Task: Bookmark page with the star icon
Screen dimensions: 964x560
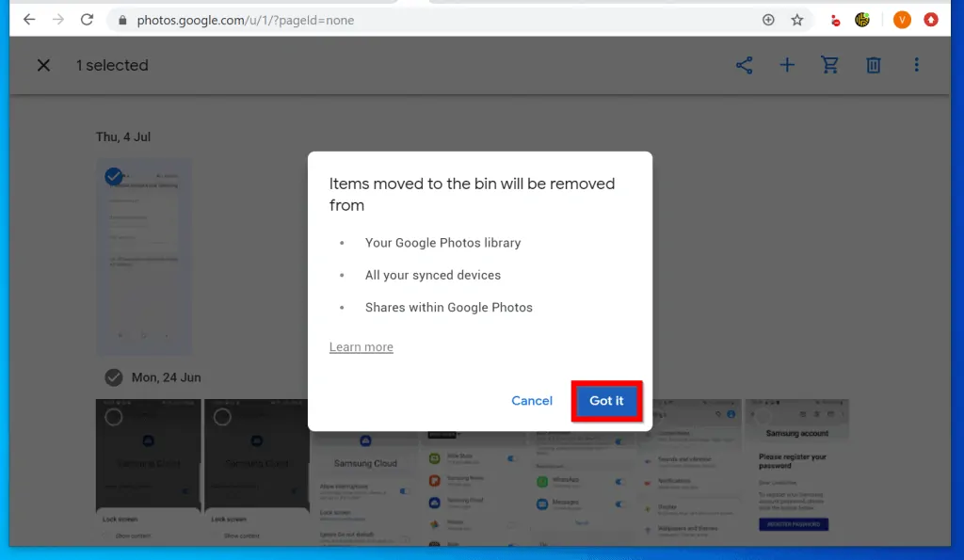Action: coord(797,20)
